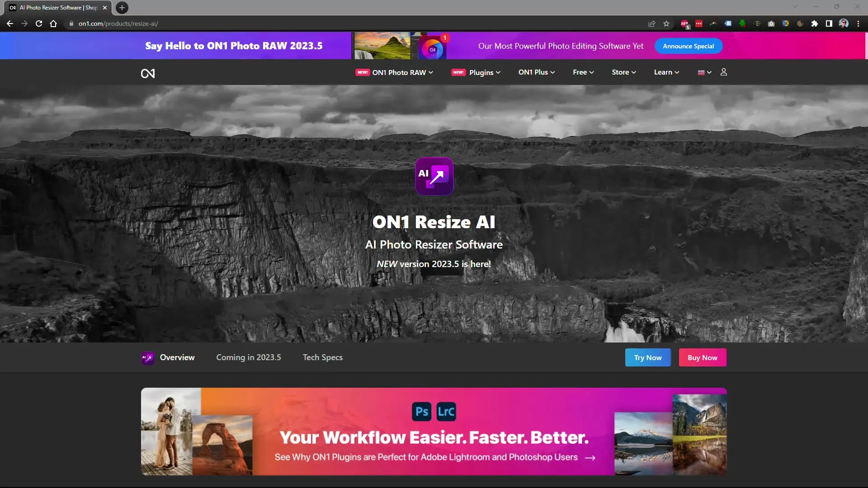Click the user account icon top right
The image size is (868, 488).
point(724,72)
